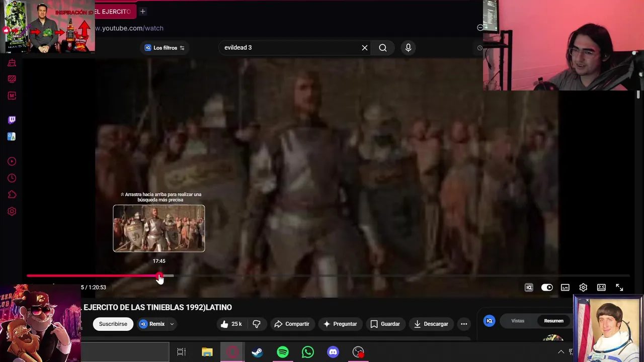Switch to theater mode view
The image size is (644, 362).
(601, 288)
